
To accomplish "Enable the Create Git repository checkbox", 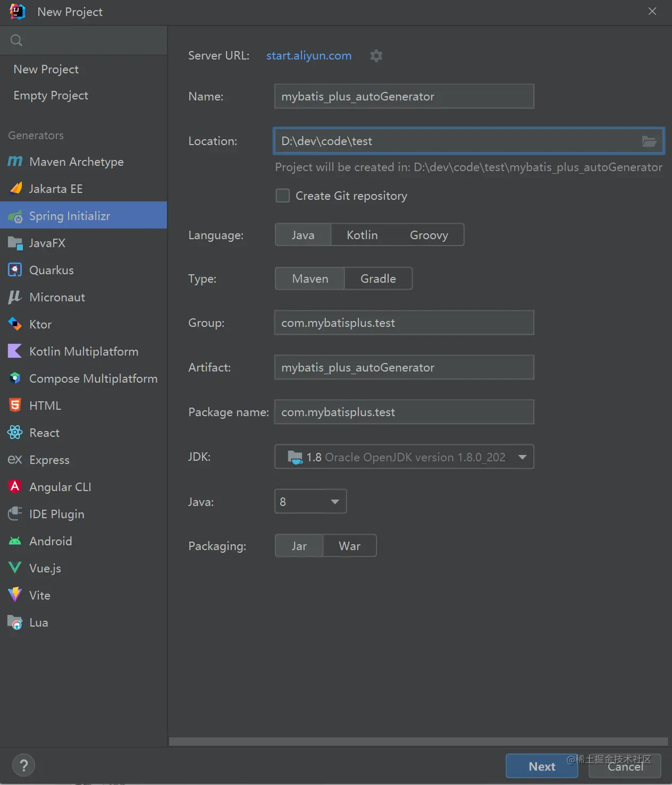I will pyautogui.click(x=283, y=196).
